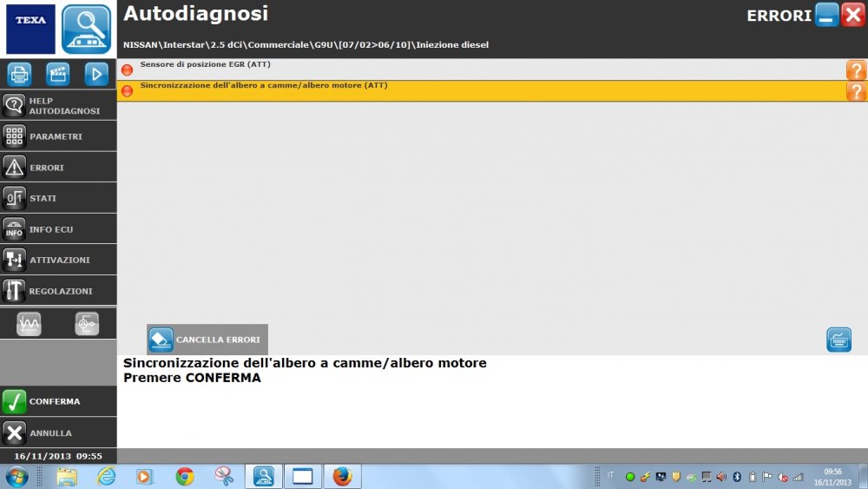868x489 pixels.
Task: Click the clapperboard recording icon
Action: [58, 74]
